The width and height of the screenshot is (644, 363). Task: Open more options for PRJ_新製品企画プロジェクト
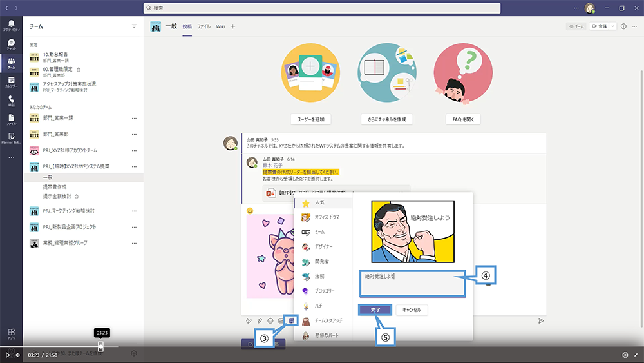pyautogui.click(x=135, y=227)
